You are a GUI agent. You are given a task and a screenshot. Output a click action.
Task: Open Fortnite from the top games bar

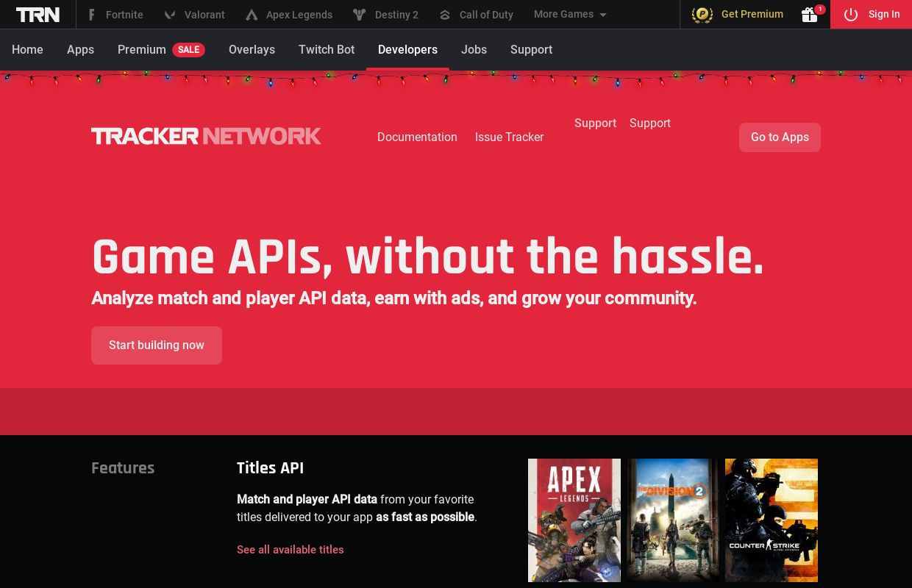coord(115,15)
